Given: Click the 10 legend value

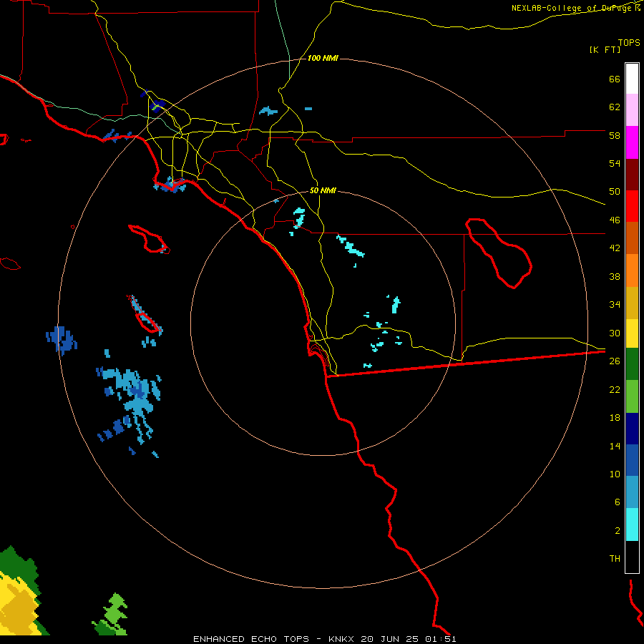Looking at the screenshot, I should point(615,474).
